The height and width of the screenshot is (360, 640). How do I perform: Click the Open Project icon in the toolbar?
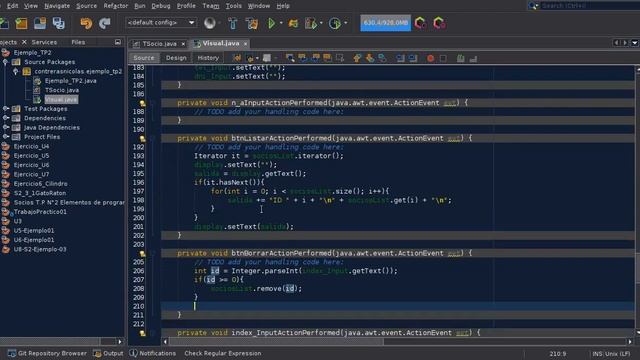(40, 23)
